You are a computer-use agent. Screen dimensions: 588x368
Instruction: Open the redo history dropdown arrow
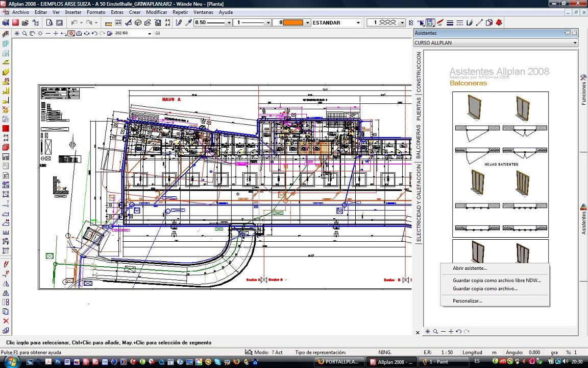coord(95,22)
